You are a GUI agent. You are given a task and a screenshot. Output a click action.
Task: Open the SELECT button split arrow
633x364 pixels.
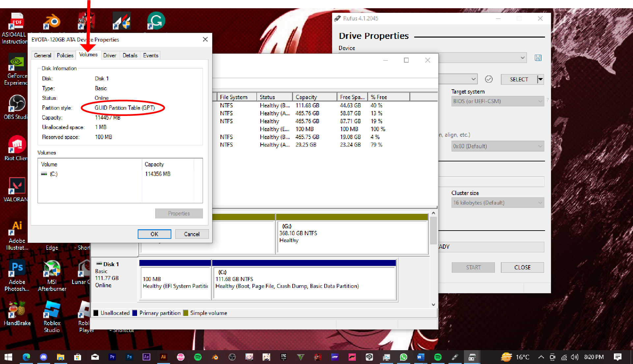(x=540, y=79)
